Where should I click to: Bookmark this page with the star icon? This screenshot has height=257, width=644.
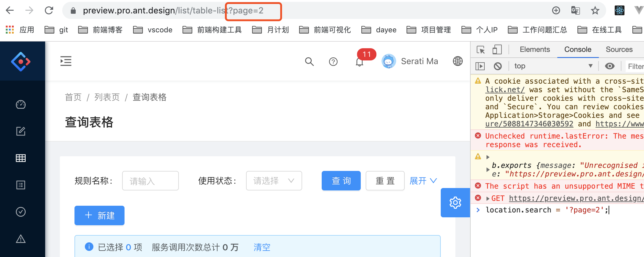coord(595,11)
